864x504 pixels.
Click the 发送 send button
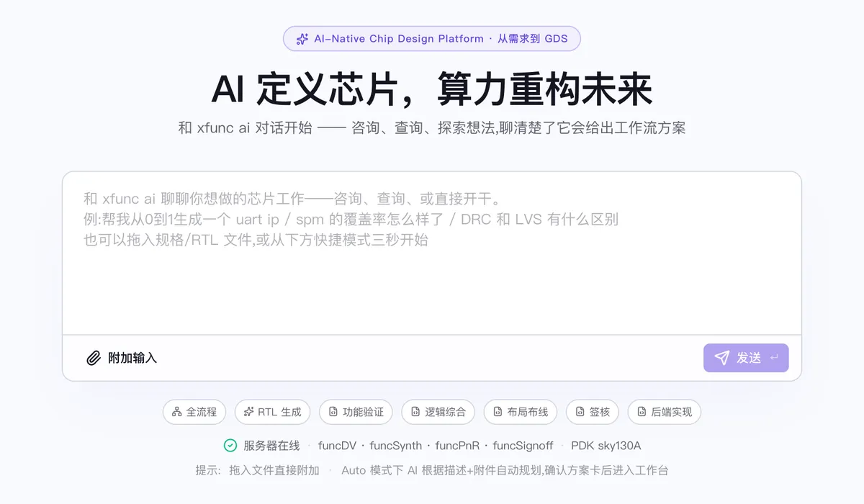746,358
